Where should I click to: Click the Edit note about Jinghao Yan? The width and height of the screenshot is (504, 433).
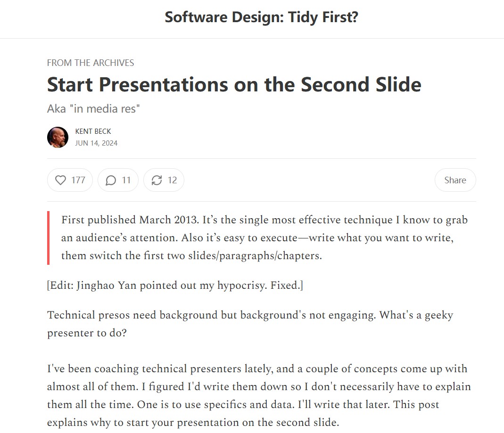pos(175,285)
